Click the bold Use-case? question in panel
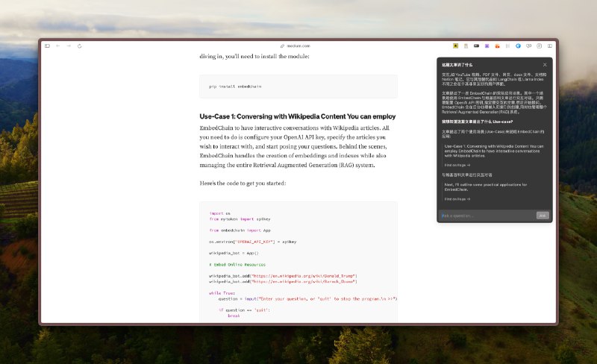 coord(477,122)
